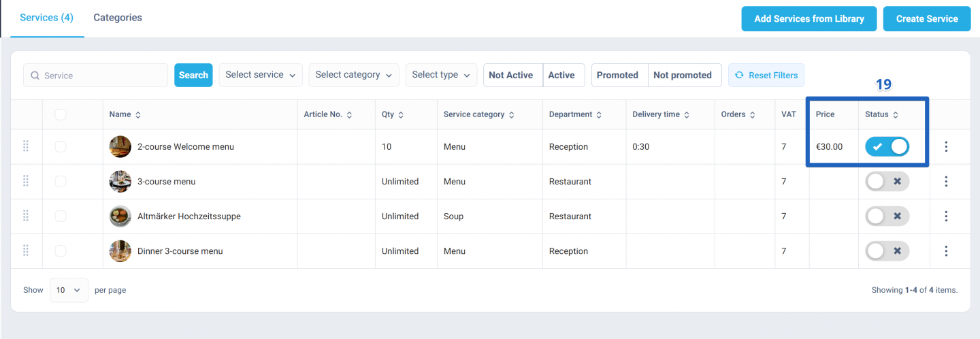Expand the Select type dropdown
This screenshot has height=339, width=980.
tap(442, 75)
